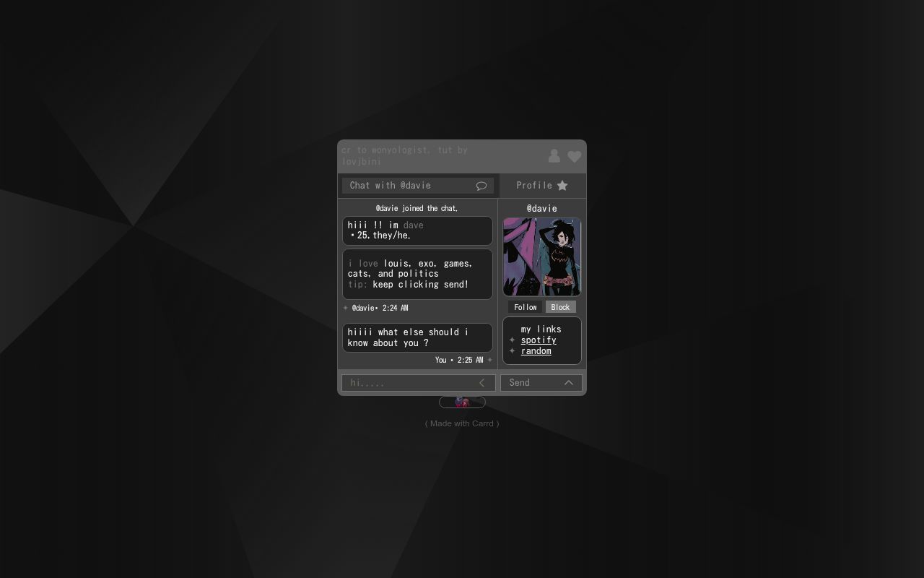Open the random link
Screen dimensions: 924x578
(536, 351)
